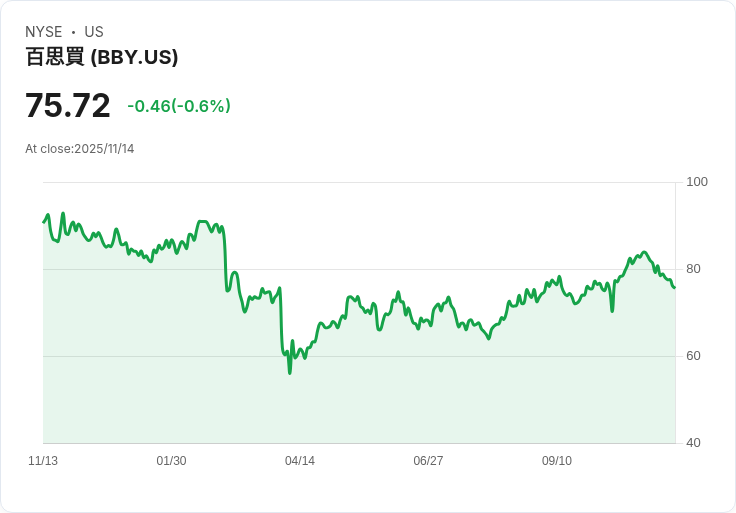Select the 06/27 date axis label
This screenshot has height=513, width=736.
[x=428, y=461]
